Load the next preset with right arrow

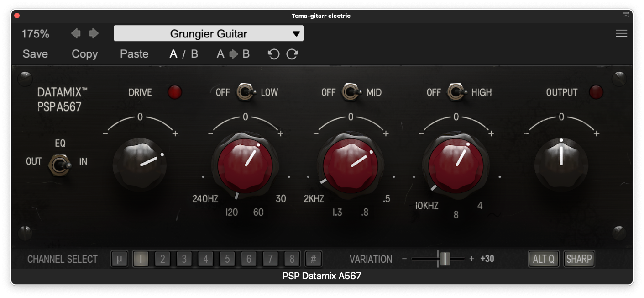(x=94, y=33)
